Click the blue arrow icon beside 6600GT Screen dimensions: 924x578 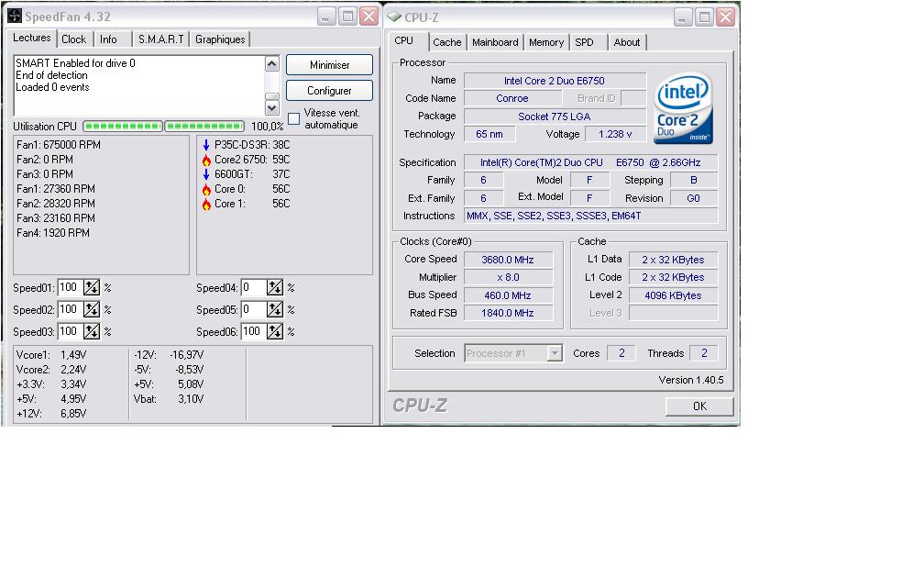[206, 174]
